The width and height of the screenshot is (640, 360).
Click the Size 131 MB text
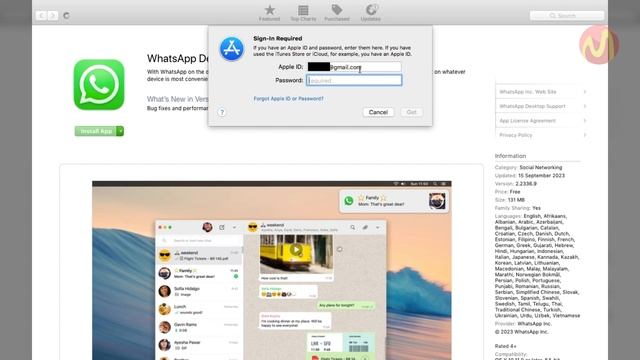[x=509, y=200]
